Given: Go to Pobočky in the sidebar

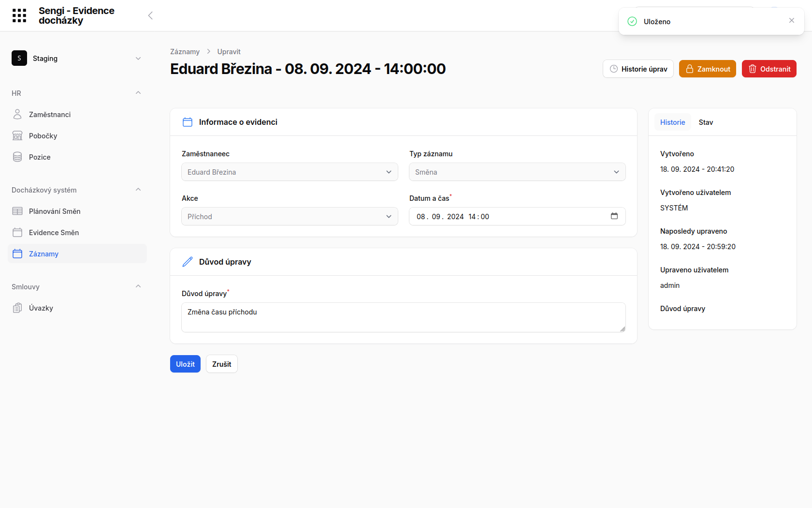Looking at the screenshot, I should (77, 135).
